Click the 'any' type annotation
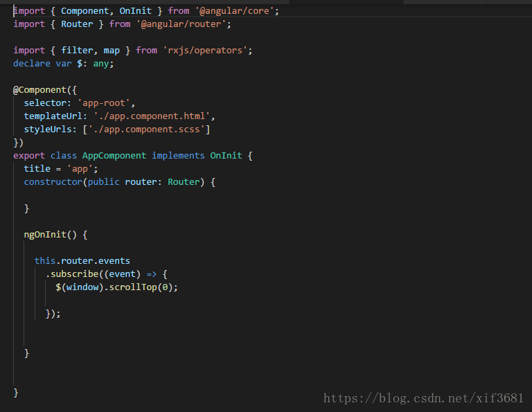This screenshot has height=412, width=532. tap(101, 64)
